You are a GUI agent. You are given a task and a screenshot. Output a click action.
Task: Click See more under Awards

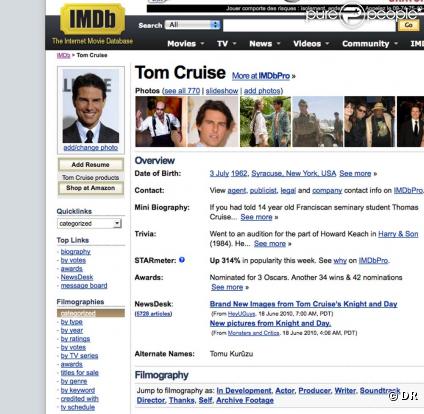coord(227,287)
